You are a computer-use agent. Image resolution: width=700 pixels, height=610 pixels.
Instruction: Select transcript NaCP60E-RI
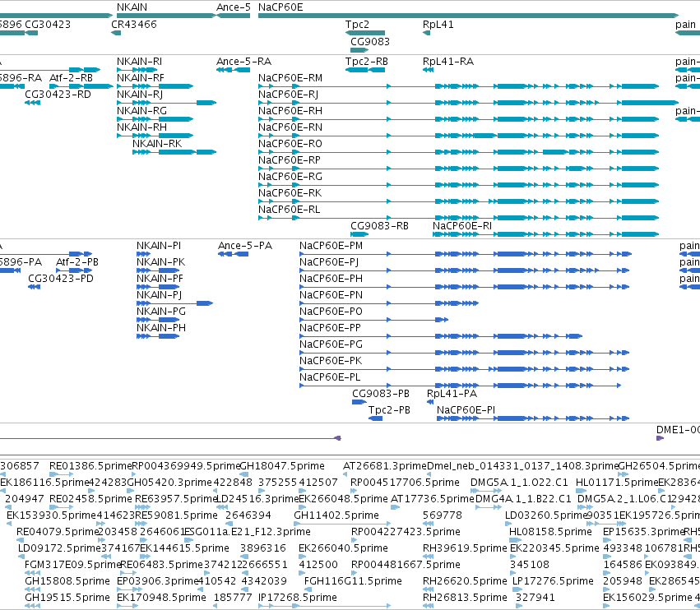point(462,226)
